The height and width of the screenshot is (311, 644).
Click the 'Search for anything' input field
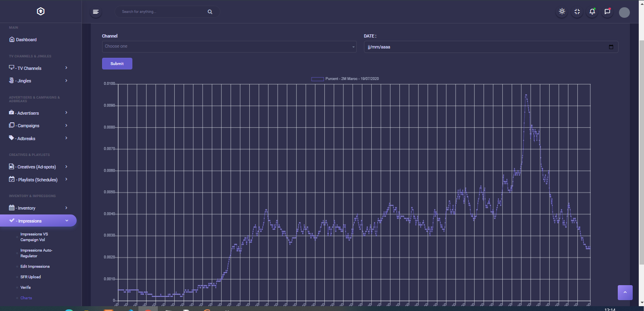click(x=161, y=12)
